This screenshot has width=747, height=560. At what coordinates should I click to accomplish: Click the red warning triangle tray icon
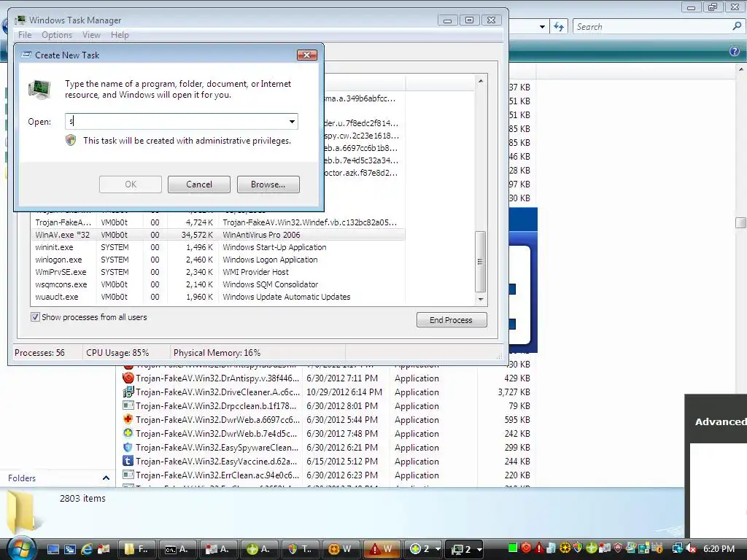click(539, 548)
